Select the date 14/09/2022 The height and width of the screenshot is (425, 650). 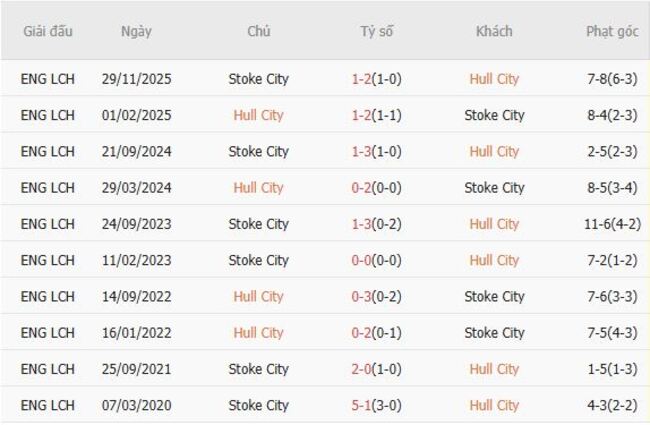click(136, 296)
